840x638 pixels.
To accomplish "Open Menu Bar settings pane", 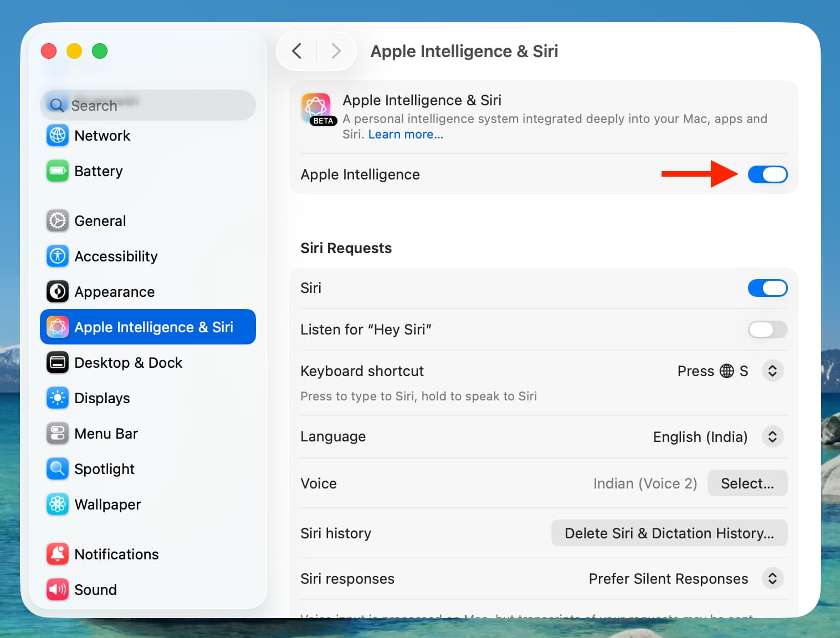I will [148, 434].
